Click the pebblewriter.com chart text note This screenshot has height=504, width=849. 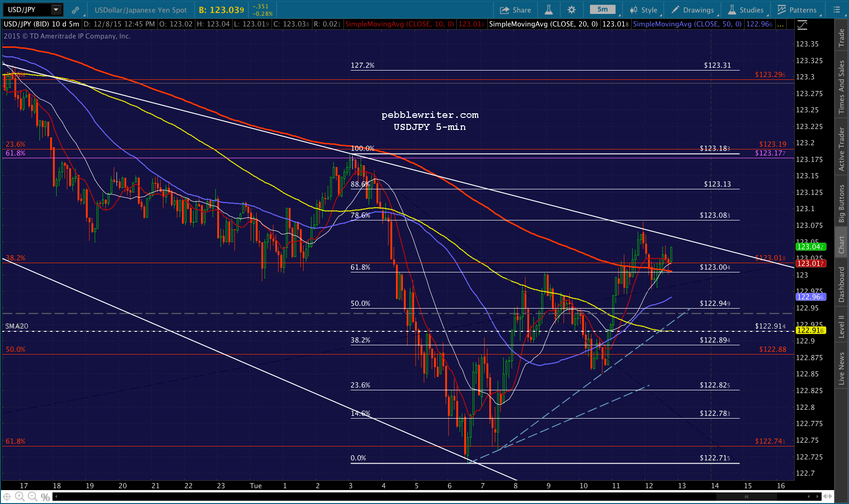(430, 115)
